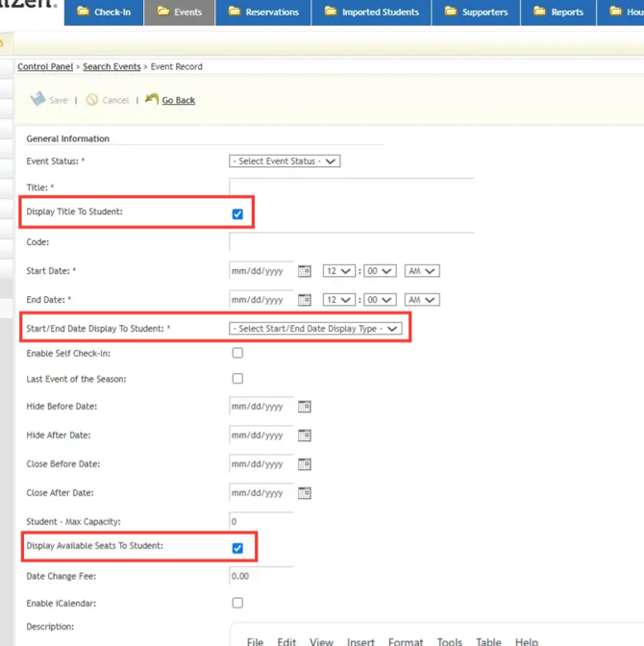Uncheck Display Available Seats To Student
Screen dimensions: 644x646
237,548
